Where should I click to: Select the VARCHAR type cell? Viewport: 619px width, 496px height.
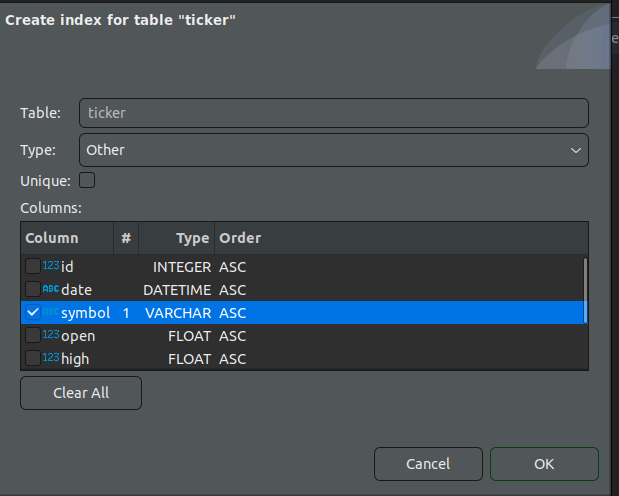(x=178, y=313)
